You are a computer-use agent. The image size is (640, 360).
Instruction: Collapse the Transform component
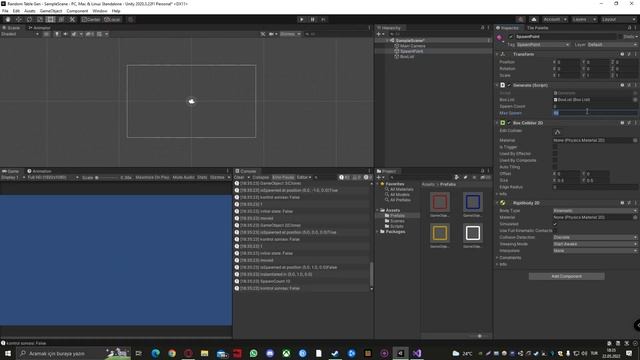tap(497, 54)
